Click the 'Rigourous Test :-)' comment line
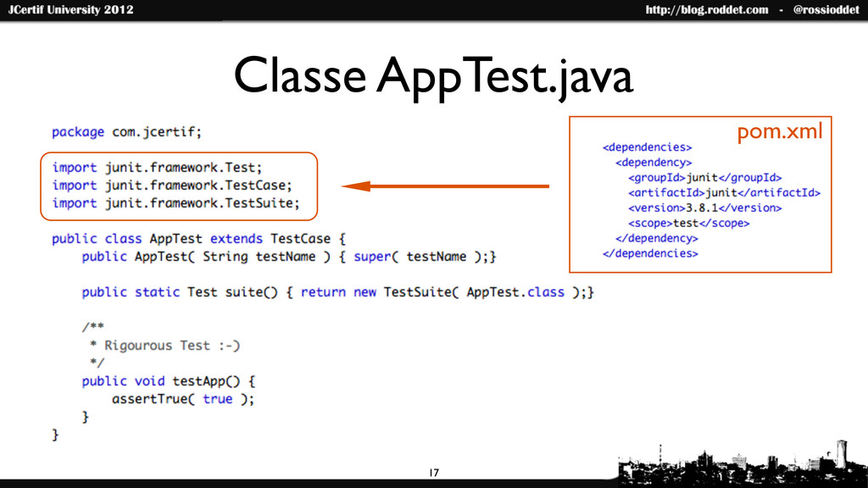 (165, 346)
